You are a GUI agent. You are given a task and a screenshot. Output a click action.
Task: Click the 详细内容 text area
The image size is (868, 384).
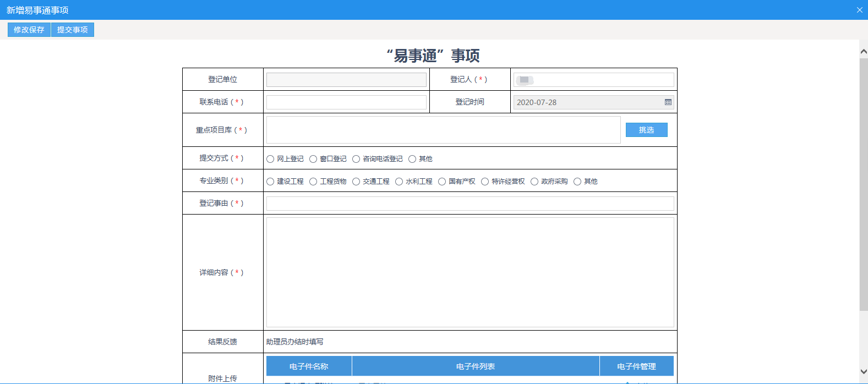point(470,272)
